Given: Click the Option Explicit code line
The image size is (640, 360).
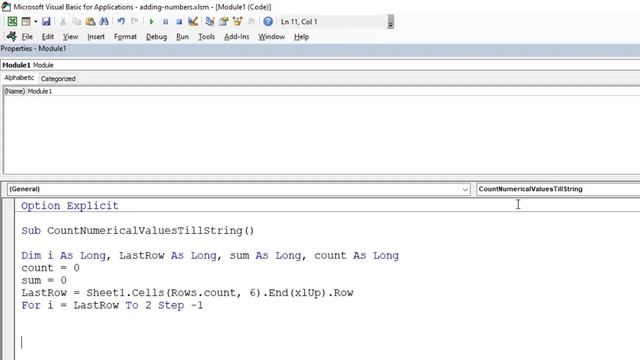Looking at the screenshot, I should (x=70, y=206).
